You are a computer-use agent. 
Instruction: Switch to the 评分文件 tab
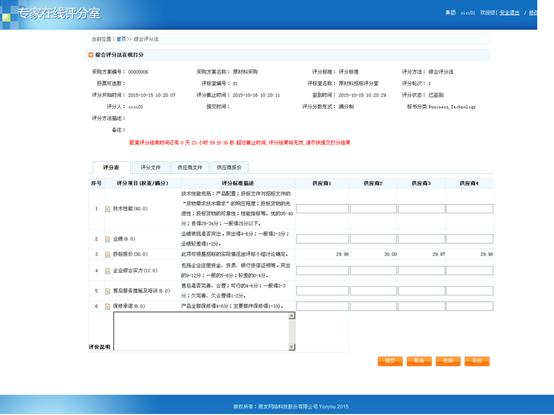coord(151,167)
